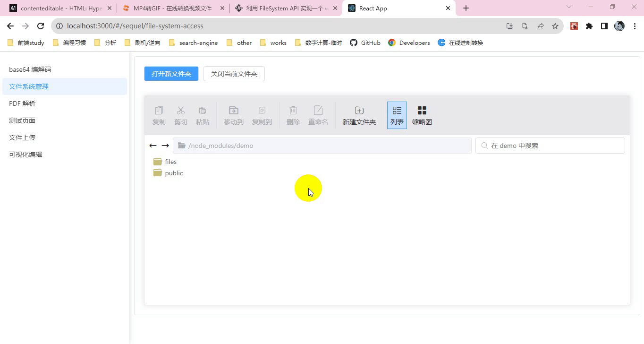Open the 分析 bookmark folder
The height and width of the screenshot is (344, 644).
(x=105, y=43)
